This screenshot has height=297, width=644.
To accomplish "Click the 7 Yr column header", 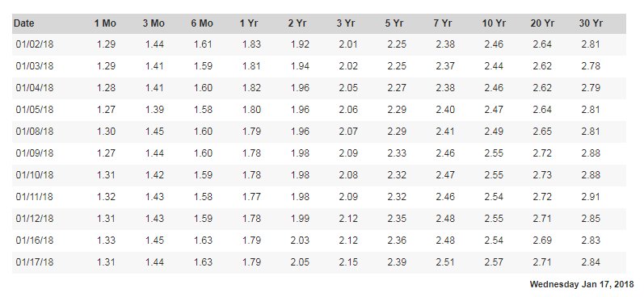I will 442,23.
